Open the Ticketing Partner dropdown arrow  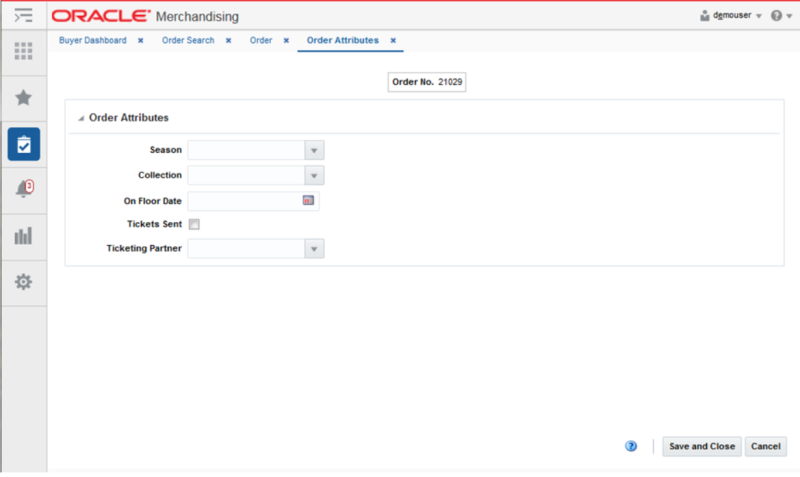point(314,249)
